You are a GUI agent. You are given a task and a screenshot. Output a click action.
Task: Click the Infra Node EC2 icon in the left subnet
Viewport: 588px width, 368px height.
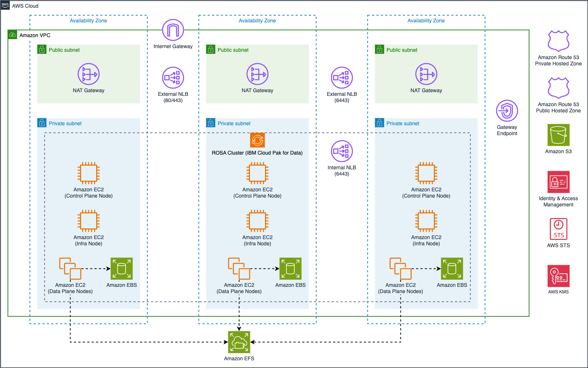coord(88,221)
